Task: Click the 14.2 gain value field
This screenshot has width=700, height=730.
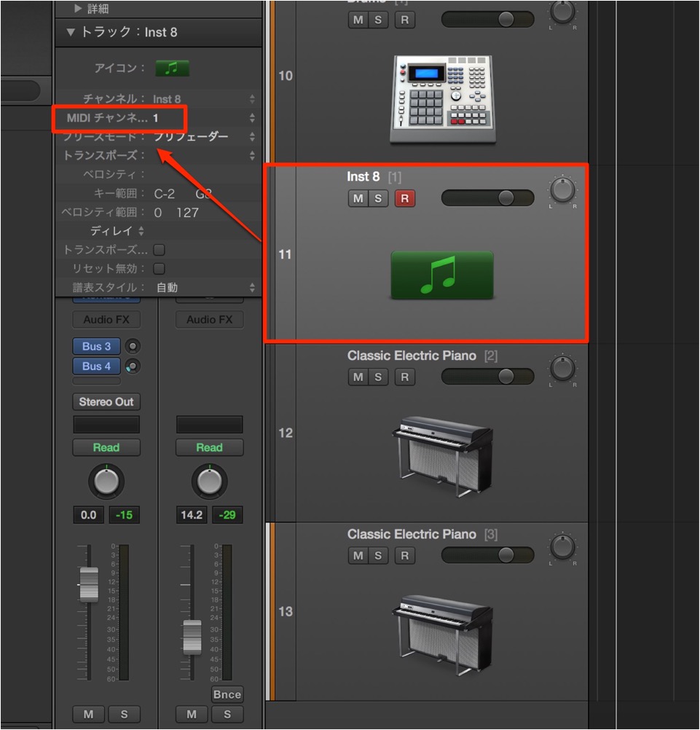Action: click(192, 515)
